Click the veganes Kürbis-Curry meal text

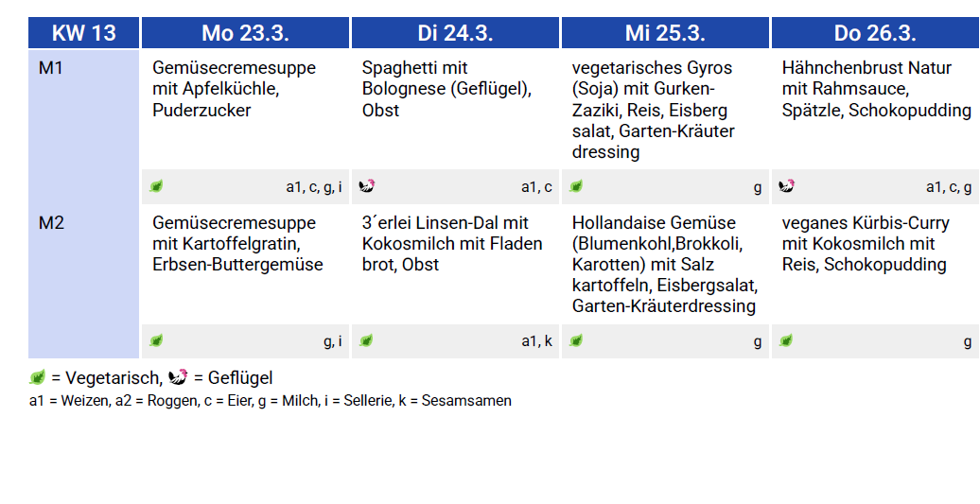[864, 243]
